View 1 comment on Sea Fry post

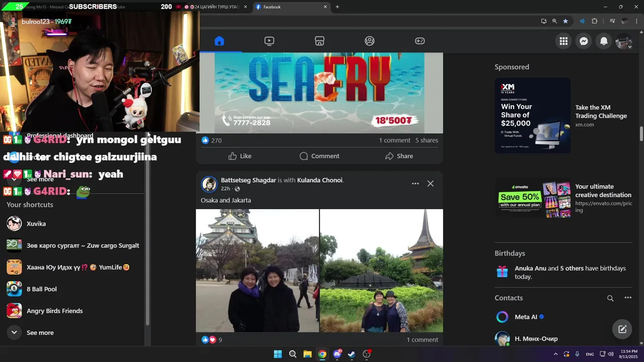394,140
